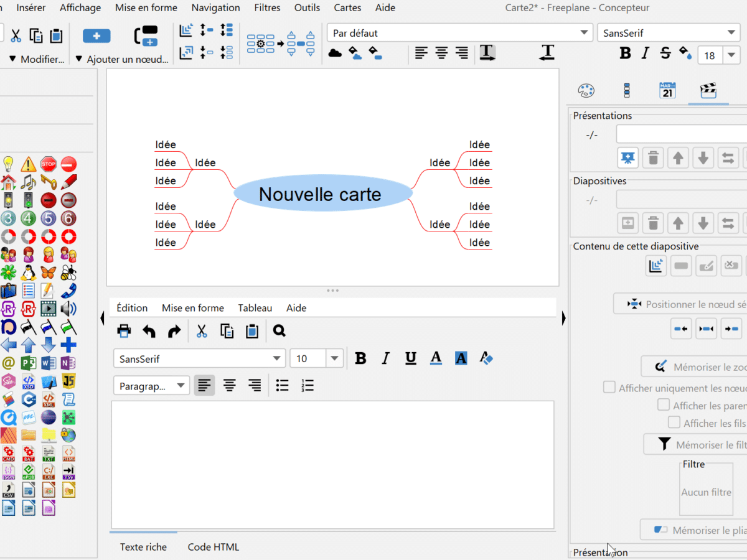Click the text color A icon
The image size is (747, 560).
tap(436, 358)
